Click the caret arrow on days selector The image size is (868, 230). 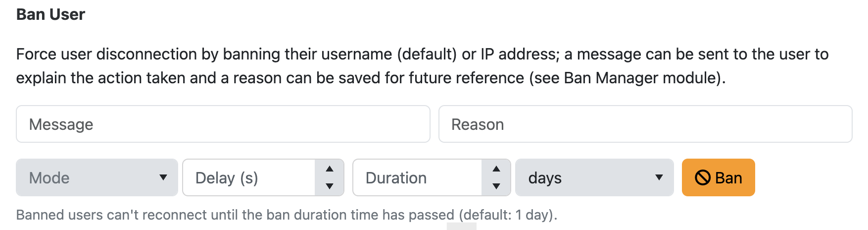pyautogui.click(x=659, y=177)
